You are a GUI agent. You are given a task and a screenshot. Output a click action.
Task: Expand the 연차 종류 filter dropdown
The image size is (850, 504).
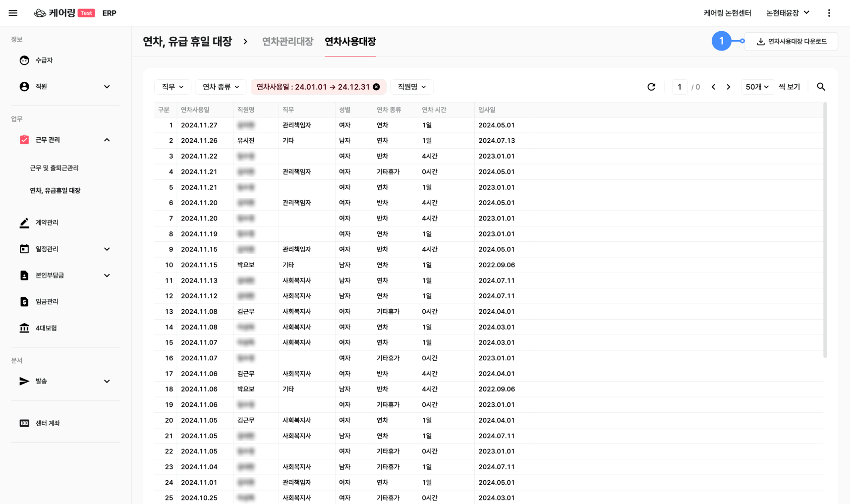[x=221, y=87]
